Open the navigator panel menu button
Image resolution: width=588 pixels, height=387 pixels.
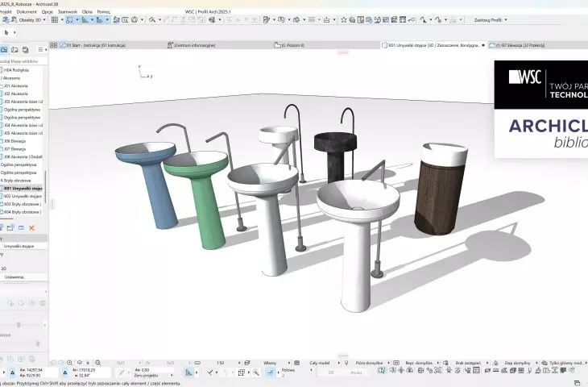click(40, 49)
